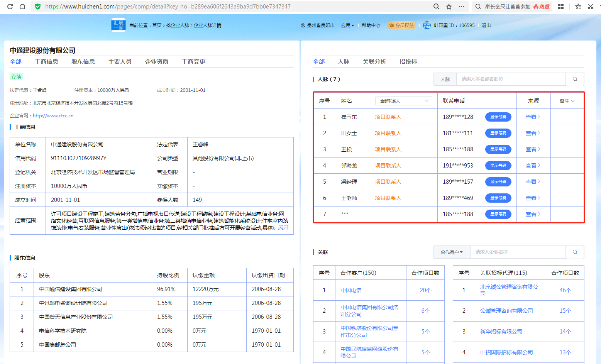Search companies with 关联 magnifier button

[575, 252]
